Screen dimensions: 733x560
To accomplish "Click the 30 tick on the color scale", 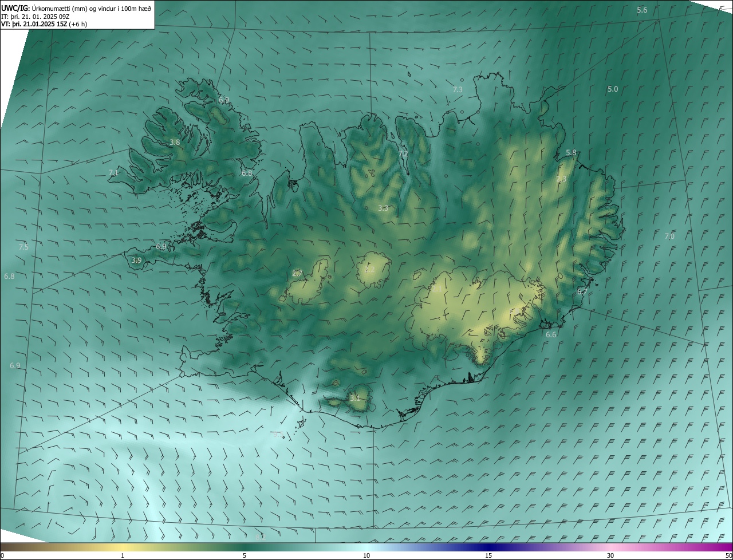I will point(610,555).
